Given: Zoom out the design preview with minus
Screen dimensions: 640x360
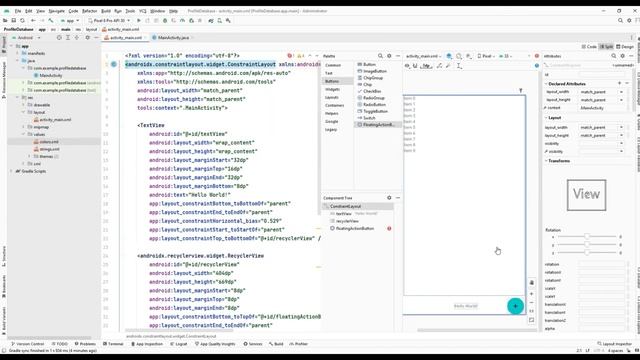Looking at the screenshot, I should (x=531, y=302).
